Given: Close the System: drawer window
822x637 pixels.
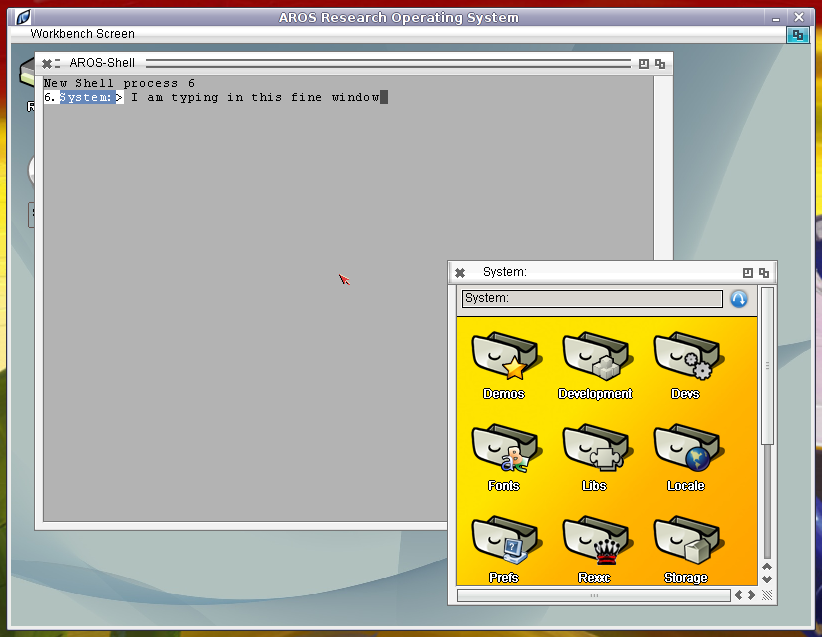Looking at the screenshot, I should coord(460,273).
